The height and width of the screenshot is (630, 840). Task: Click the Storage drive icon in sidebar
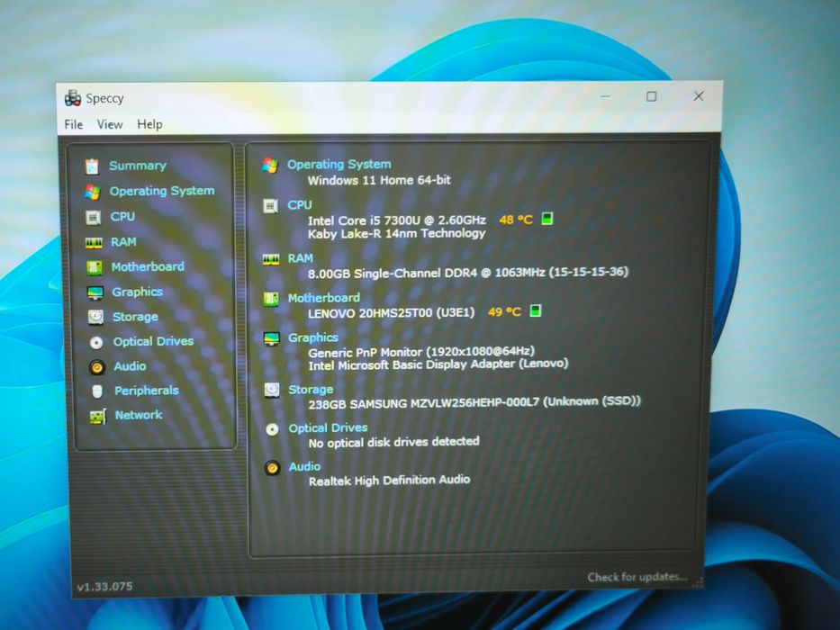tap(95, 317)
